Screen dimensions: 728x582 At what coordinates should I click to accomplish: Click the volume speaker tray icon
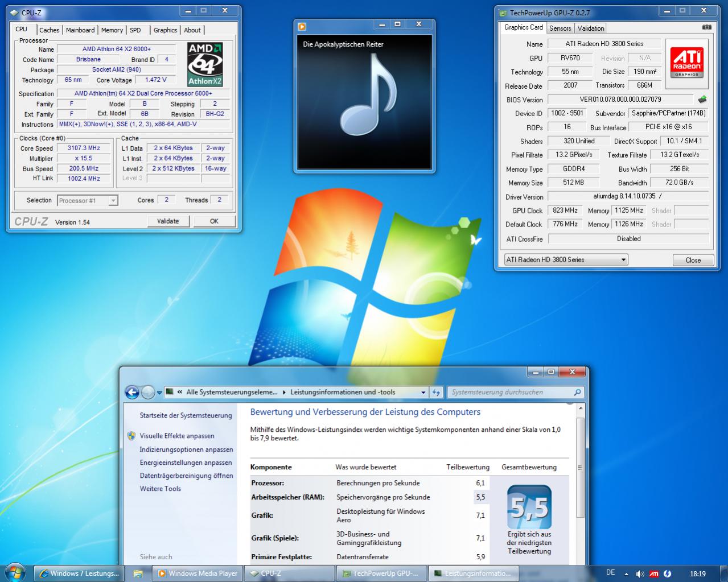click(640, 573)
